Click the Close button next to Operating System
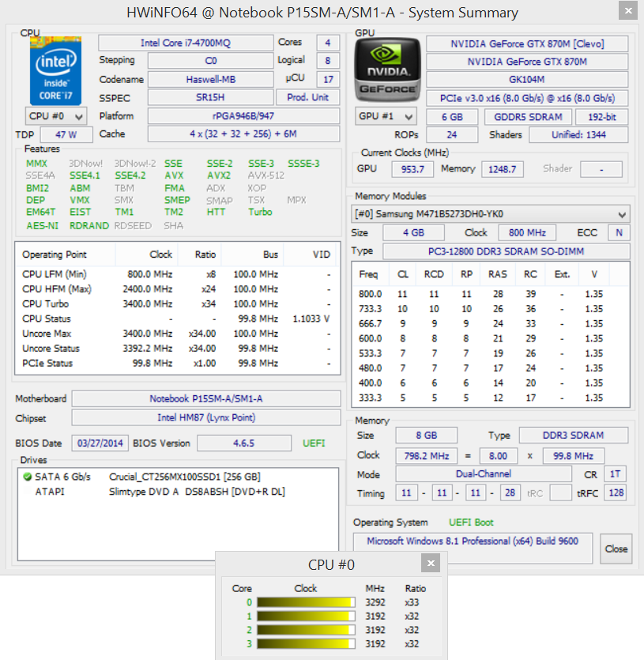644x660 pixels. point(616,549)
